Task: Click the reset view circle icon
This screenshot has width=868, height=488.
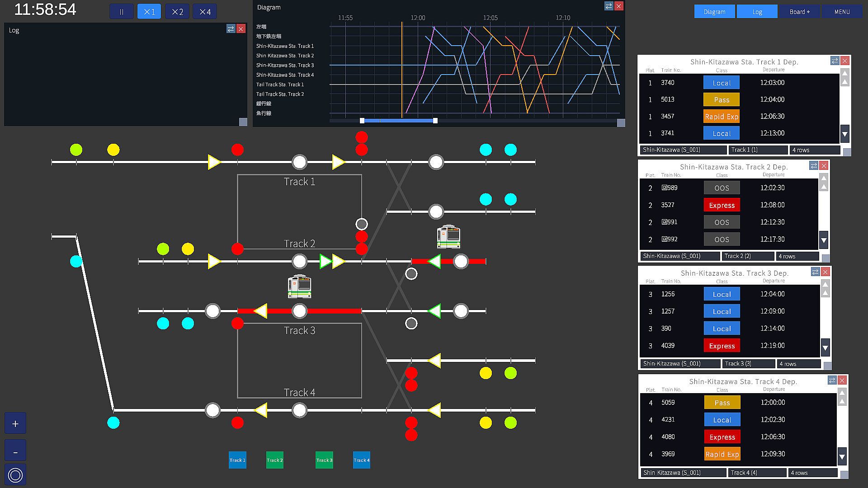Action: click(x=15, y=475)
